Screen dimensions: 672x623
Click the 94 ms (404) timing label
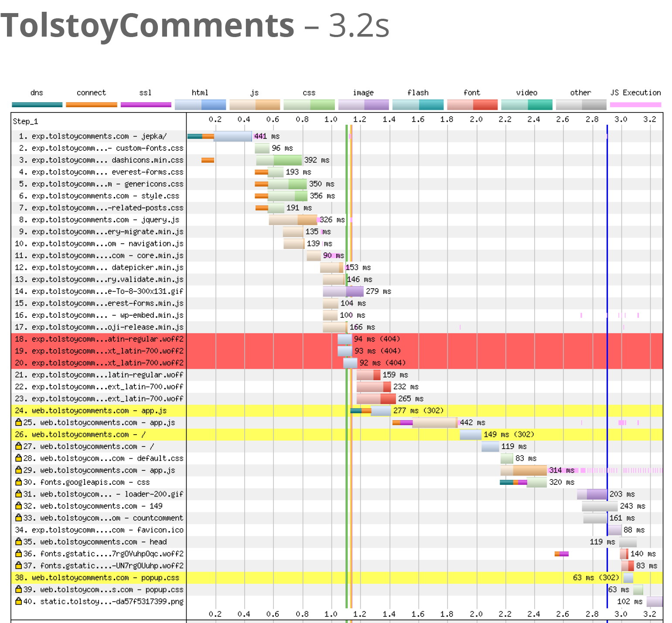click(377, 339)
